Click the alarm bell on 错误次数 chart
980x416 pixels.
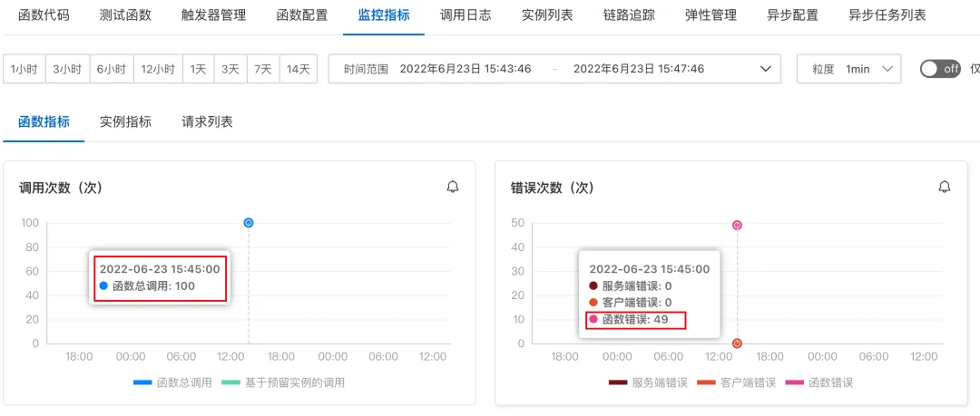(x=945, y=187)
